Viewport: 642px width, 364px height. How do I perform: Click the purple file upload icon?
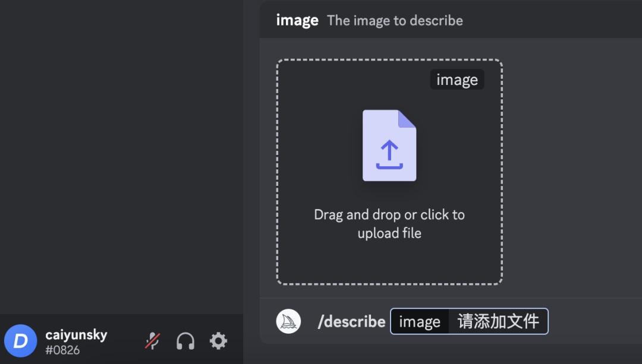tap(389, 144)
